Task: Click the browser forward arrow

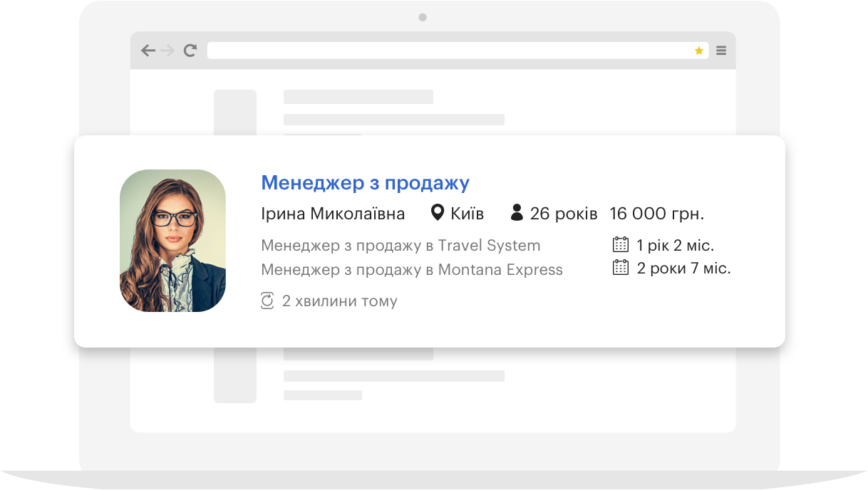Action: pyautogui.click(x=167, y=51)
